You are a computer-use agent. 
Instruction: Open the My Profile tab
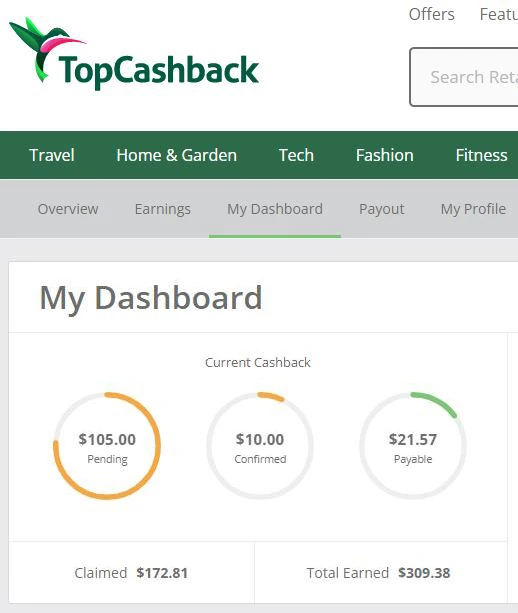click(x=473, y=209)
